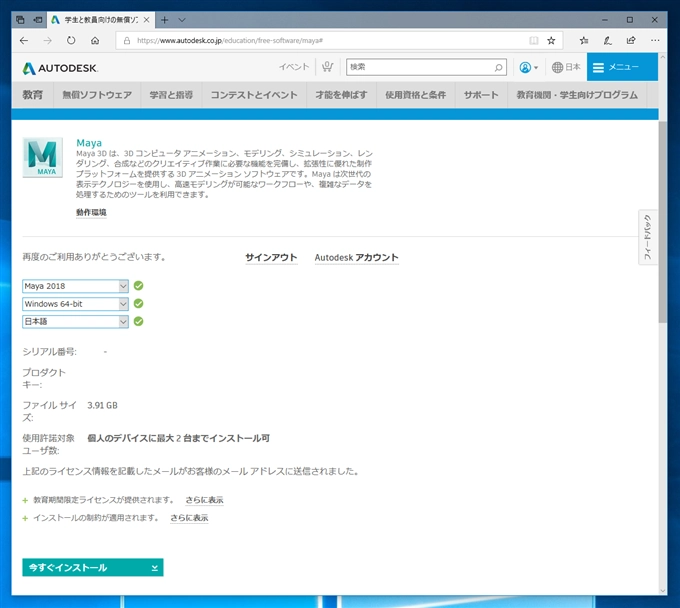680x608 pixels.
Task: Open the browser home page icon
Action: (95, 41)
